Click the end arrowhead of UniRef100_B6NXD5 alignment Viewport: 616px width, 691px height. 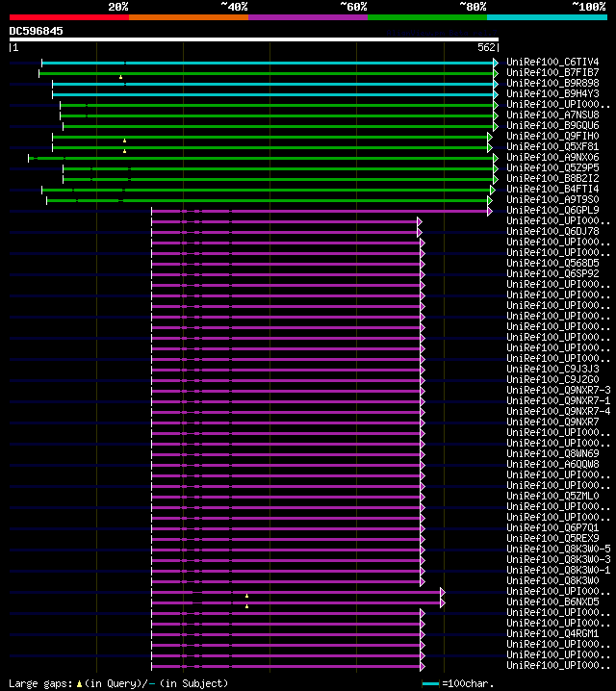click(443, 602)
